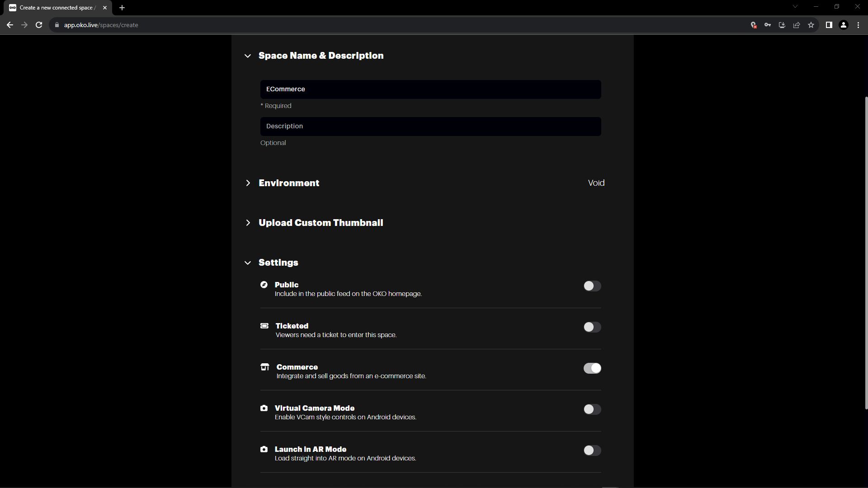Expand Upload Custom Thumbnail section
This screenshot has height=488, width=868.
click(x=321, y=223)
